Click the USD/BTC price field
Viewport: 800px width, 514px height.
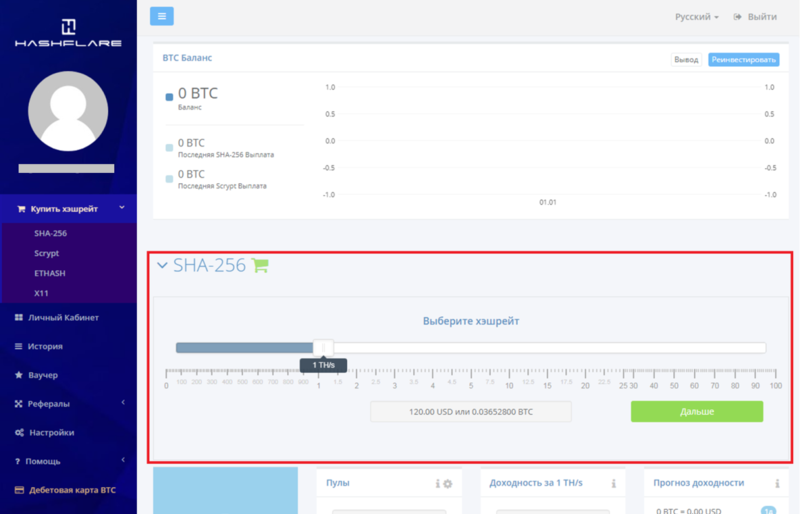tap(471, 412)
